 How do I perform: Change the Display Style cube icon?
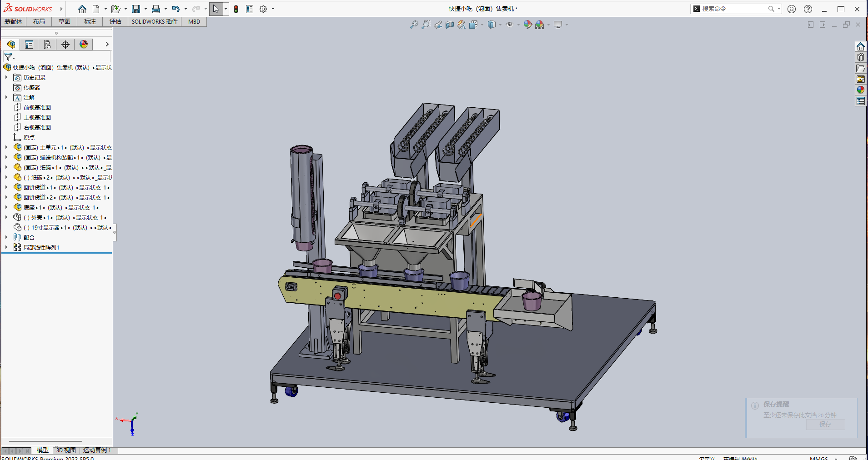pos(492,25)
